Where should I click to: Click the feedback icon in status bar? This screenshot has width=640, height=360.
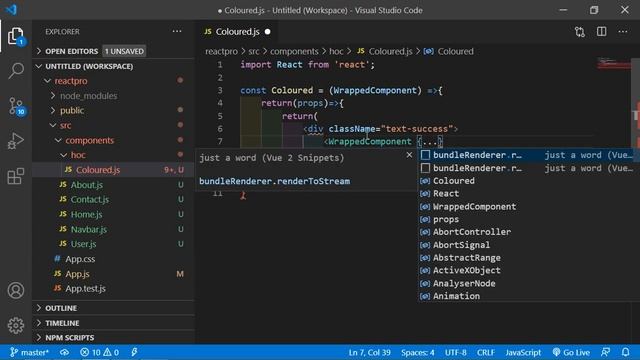click(606, 352)
